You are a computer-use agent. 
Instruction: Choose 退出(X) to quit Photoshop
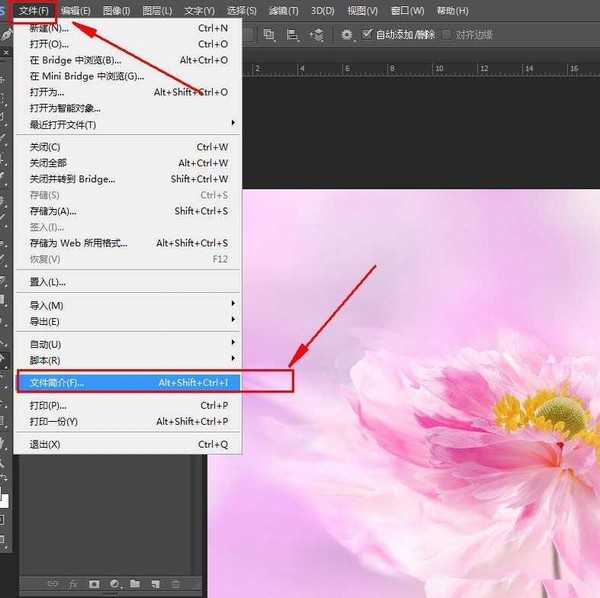(x=128, y=445)
